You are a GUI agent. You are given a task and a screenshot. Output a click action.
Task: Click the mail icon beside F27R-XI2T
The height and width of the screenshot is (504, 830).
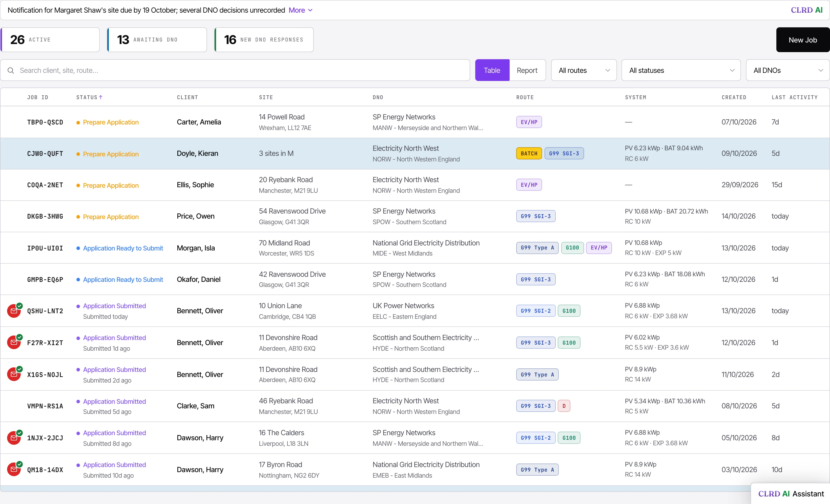coord(14,343)
